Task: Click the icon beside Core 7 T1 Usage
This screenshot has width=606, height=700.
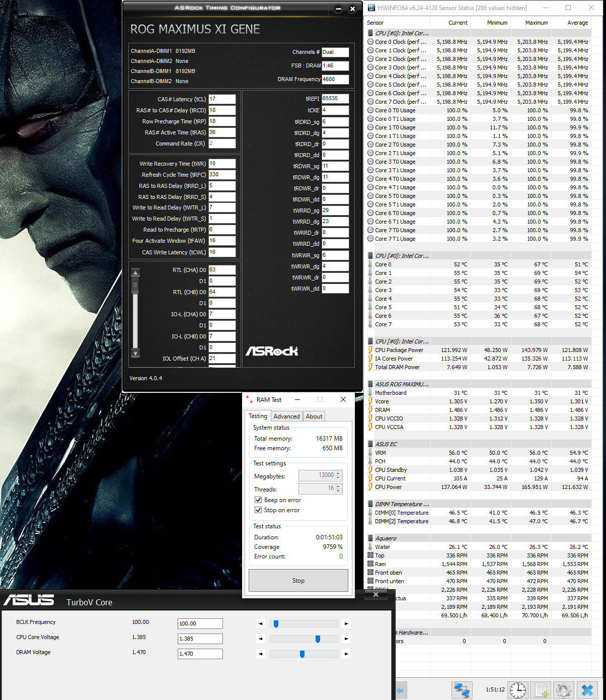Action: pyautogui.click(x=370, y=239)
